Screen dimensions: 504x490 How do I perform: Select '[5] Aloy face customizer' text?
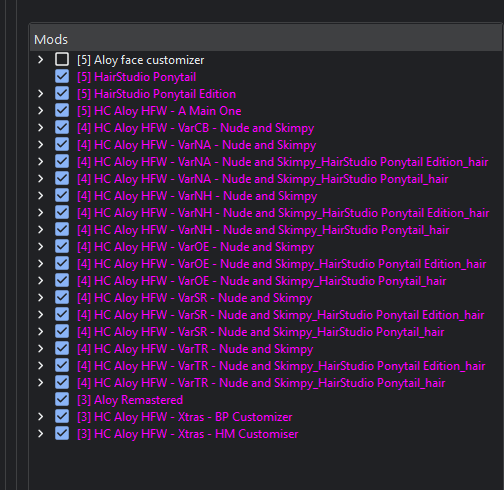point(141,60)
